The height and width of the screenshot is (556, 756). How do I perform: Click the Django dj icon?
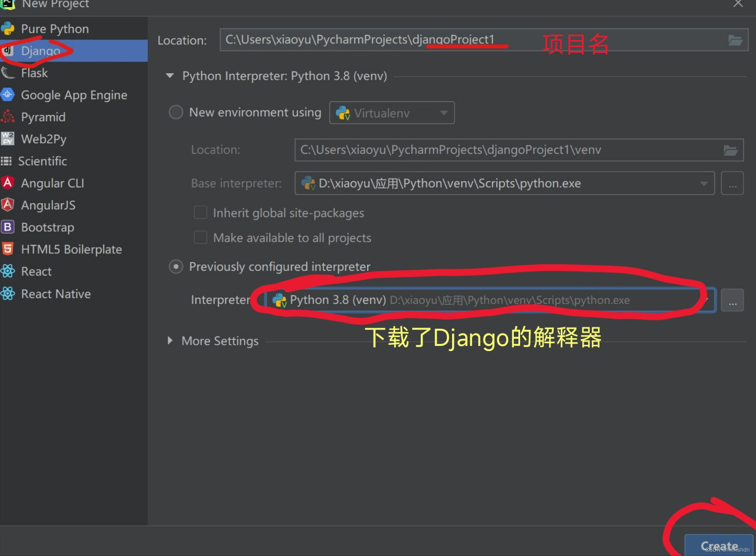pyautogui.click(x=7, y=50)
